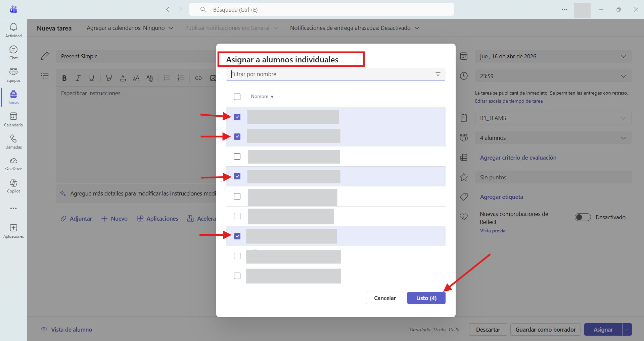644x341 pixels.
Task: Open the Chat section in the sidebar
Action: (13, 53)
